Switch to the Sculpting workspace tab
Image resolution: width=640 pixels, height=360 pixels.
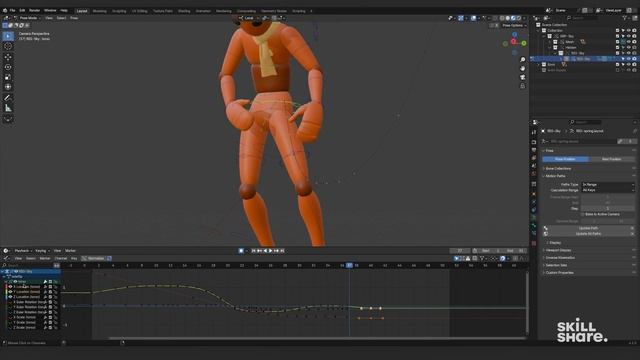point(119,11)
